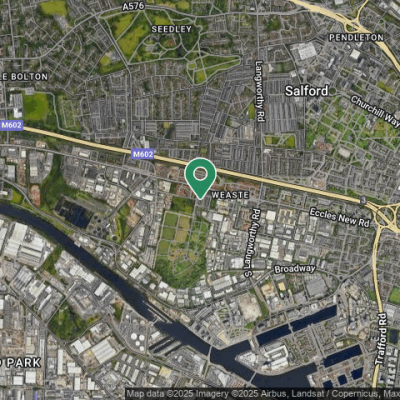
Task: Click the junction 3 marker on motorway
Action: point(363,201)
